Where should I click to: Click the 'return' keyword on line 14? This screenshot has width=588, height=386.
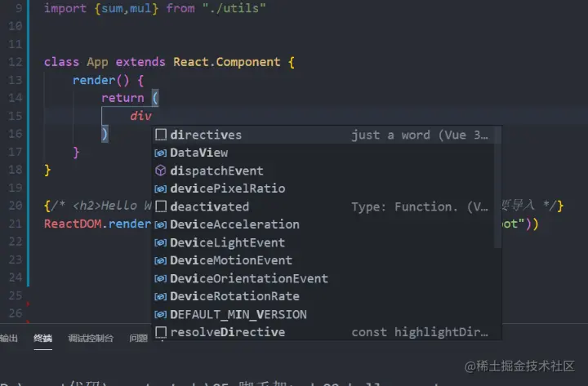122,98
